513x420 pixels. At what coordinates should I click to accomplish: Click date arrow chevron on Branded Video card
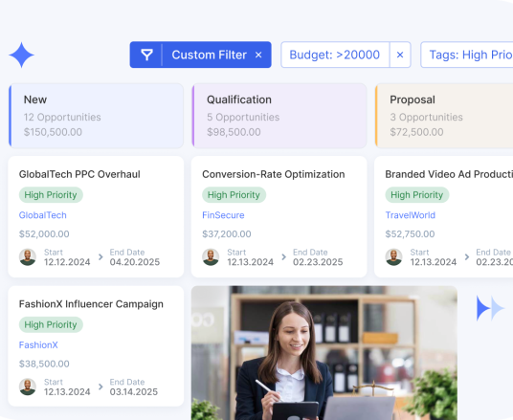pos(467,257)
